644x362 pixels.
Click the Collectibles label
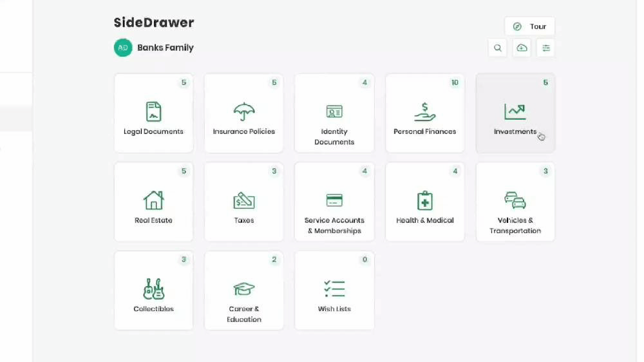[x=153, y=309]
